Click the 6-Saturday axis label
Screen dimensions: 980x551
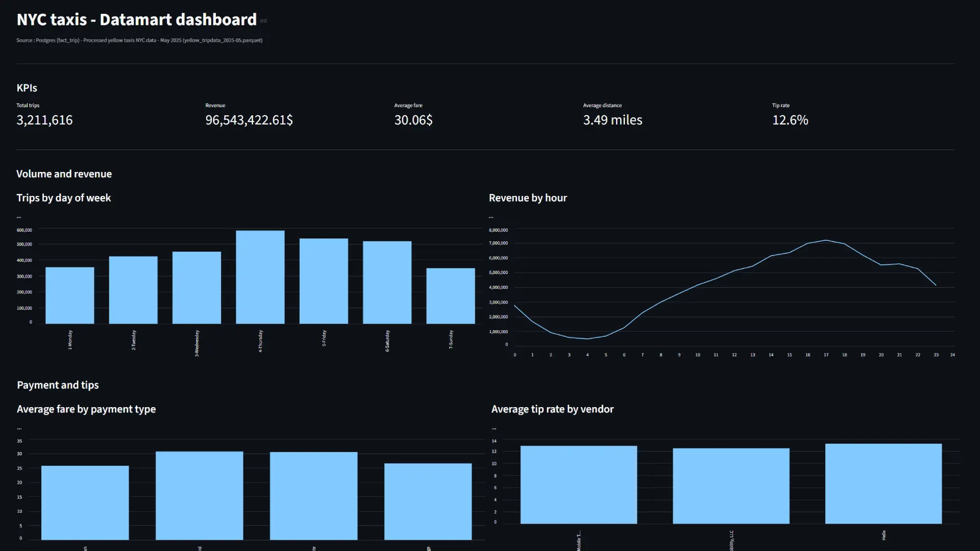coord(387,339)
